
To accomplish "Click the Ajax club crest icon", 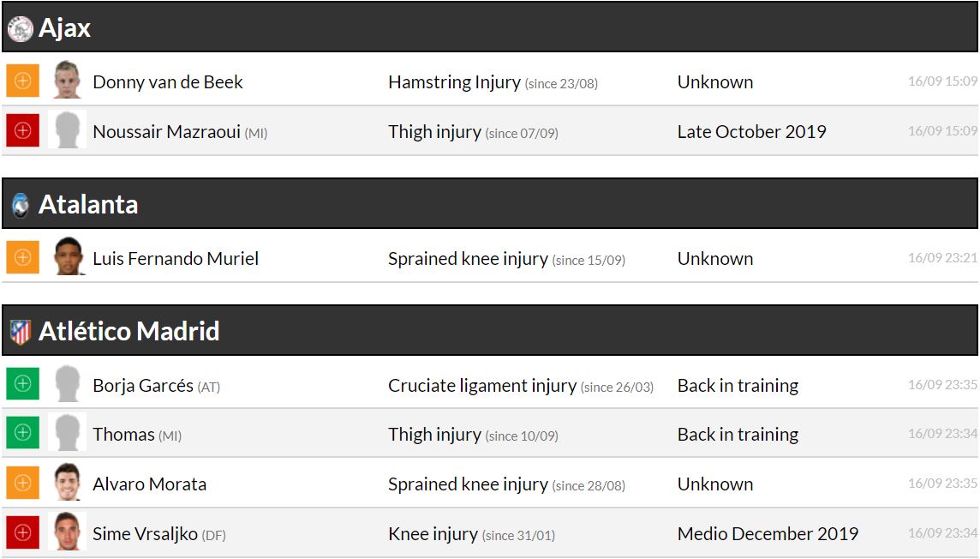I will point(20,29).
